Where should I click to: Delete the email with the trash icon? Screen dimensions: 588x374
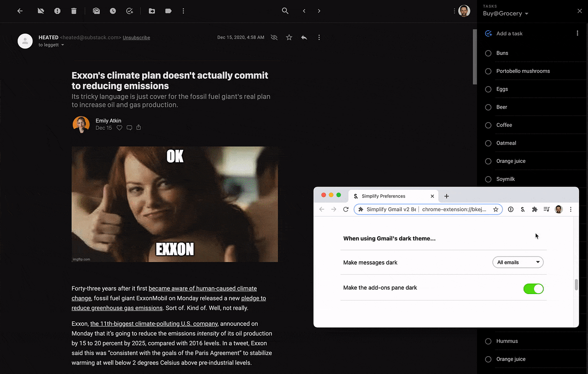[x=74, y=11]
